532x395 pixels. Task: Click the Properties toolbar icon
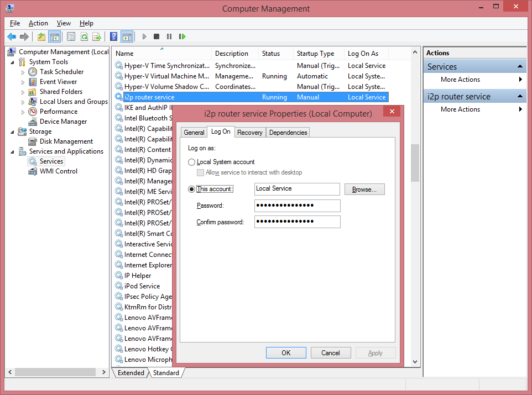pos(70,36)
